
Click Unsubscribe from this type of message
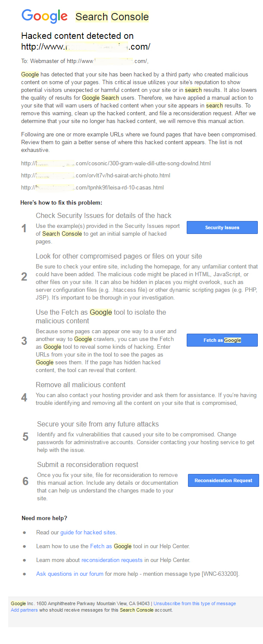(195, 603)
